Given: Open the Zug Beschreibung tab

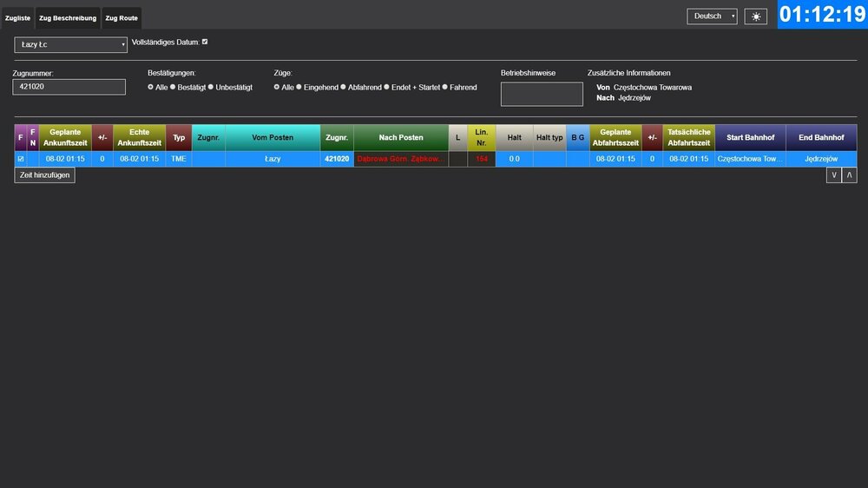Looking at the screenshot, I should pyautogui.click(x=68, y=17).
